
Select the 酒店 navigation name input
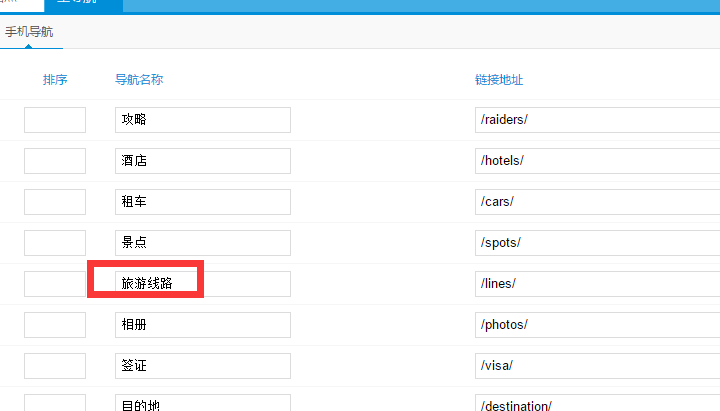pyautogui.click(x=202, y=161)
